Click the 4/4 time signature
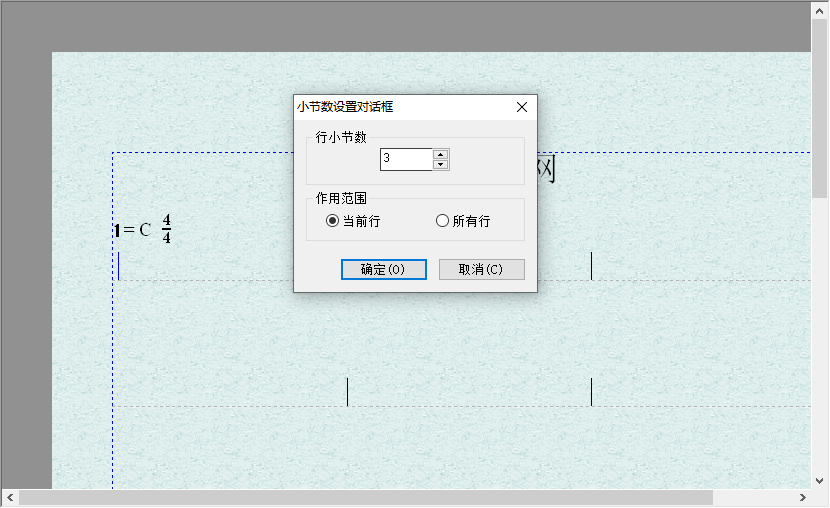 pyautogui.click(x=167, y=229)
